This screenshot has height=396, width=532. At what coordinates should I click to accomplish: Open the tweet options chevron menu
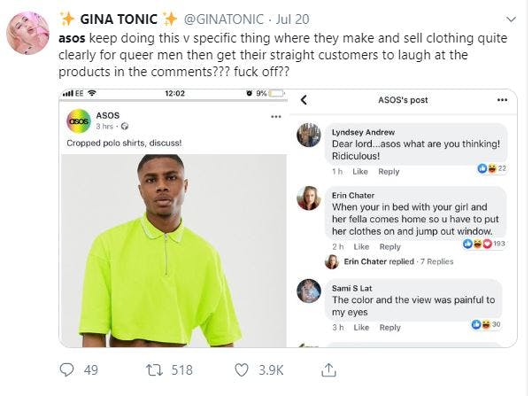click(x=511, y=19)
